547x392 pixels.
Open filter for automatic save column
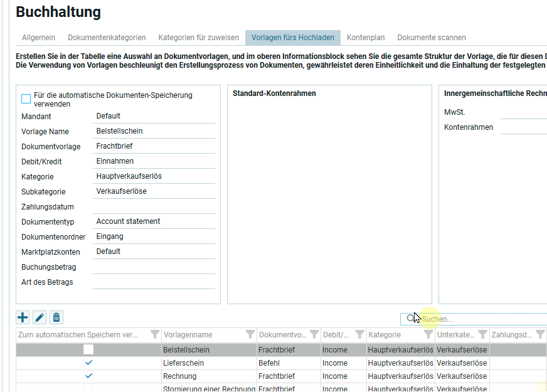pyautogui.click(x=155, y=335)
